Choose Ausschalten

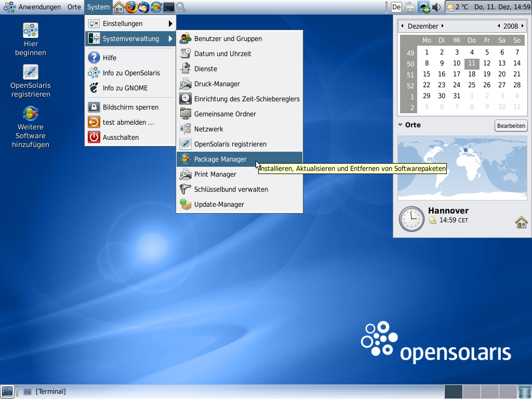coord(130,137)
